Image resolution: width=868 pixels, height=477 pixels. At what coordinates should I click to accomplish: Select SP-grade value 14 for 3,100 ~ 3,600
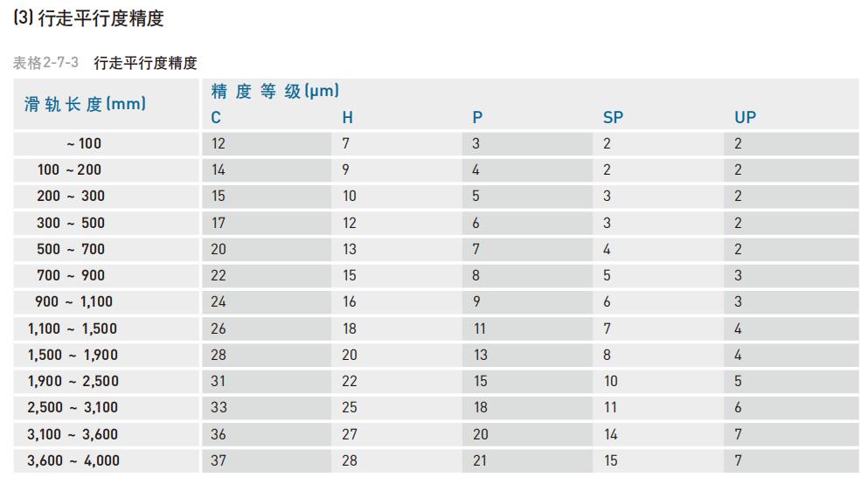click(610, 434)
